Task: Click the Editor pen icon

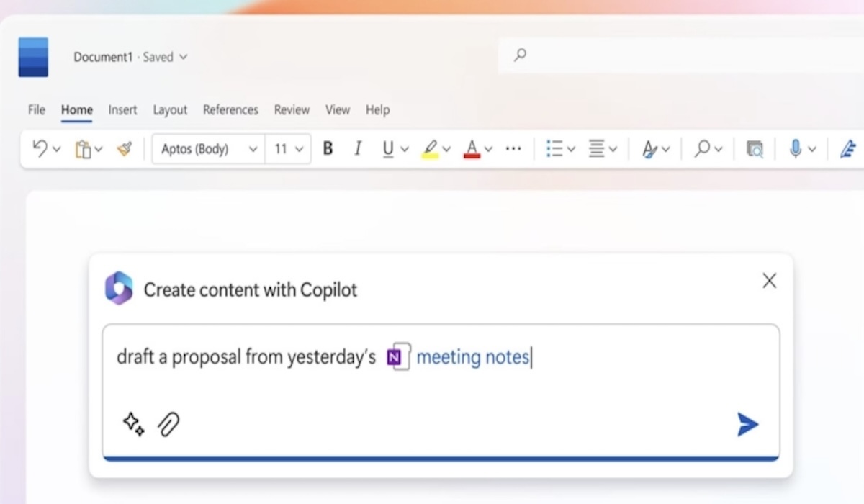Action: click(x=848, y=149)
